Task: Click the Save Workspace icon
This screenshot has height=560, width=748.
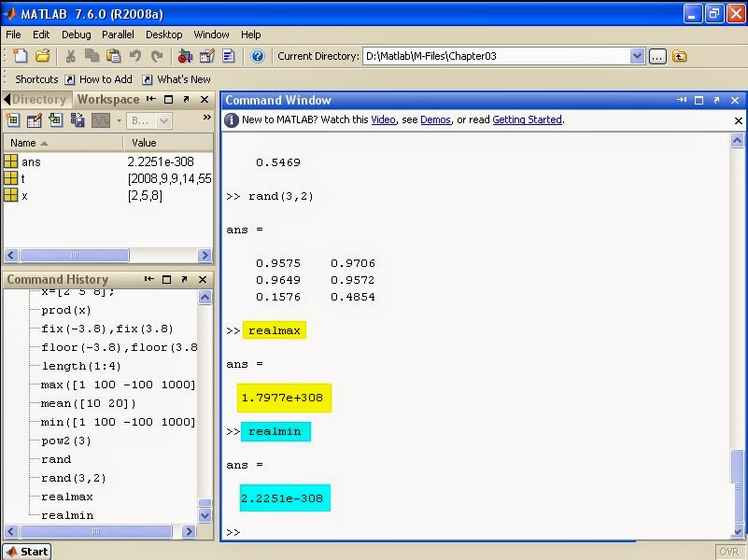Action: click(77, 119)
